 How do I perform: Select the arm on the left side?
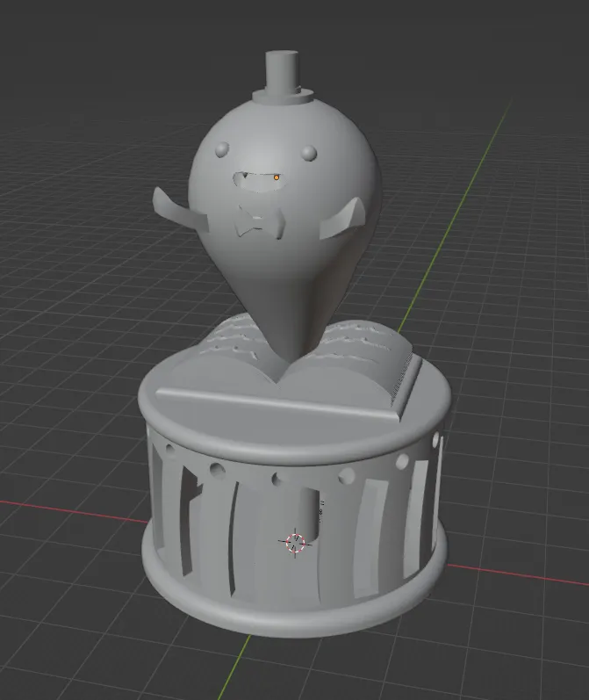180,209
